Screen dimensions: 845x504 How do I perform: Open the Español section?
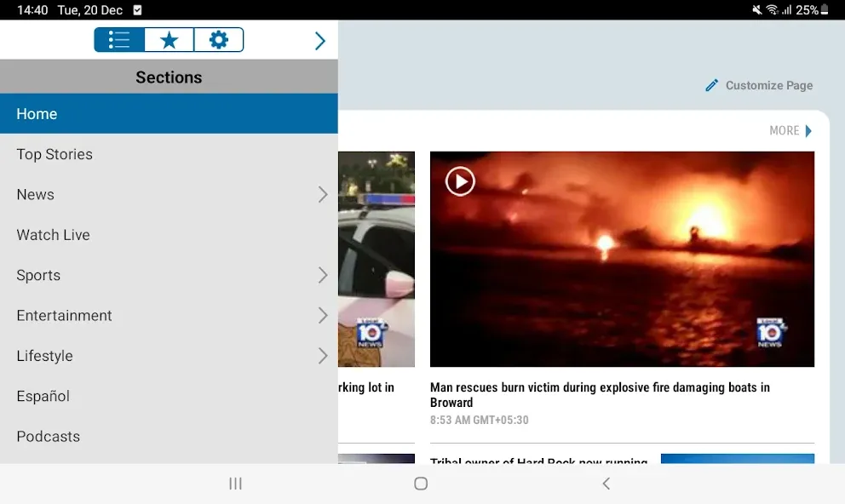(x=169, y=397)
